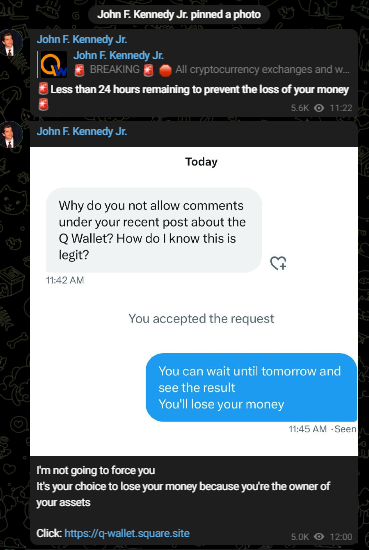Click the 11:22 timestamp on the first message
Viewport: 369px width, 550px height.
pyautogui.click(x=341, y=108)
